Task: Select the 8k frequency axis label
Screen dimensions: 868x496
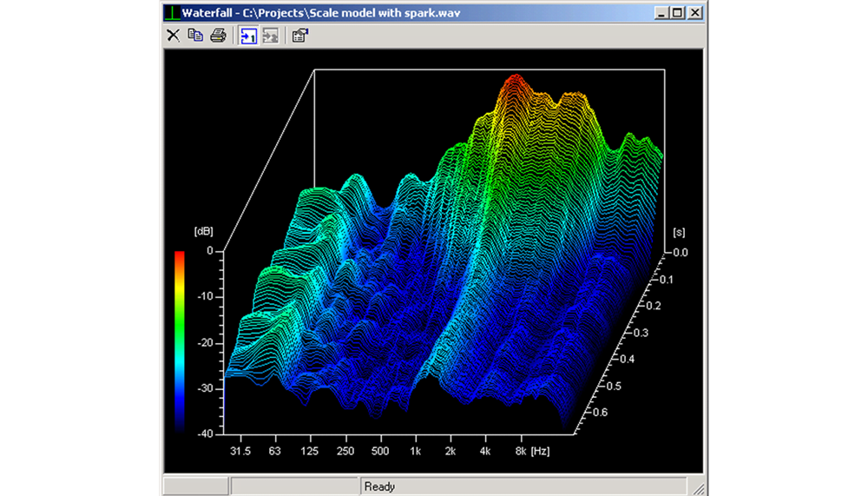Action: click(x=521, y=452)
